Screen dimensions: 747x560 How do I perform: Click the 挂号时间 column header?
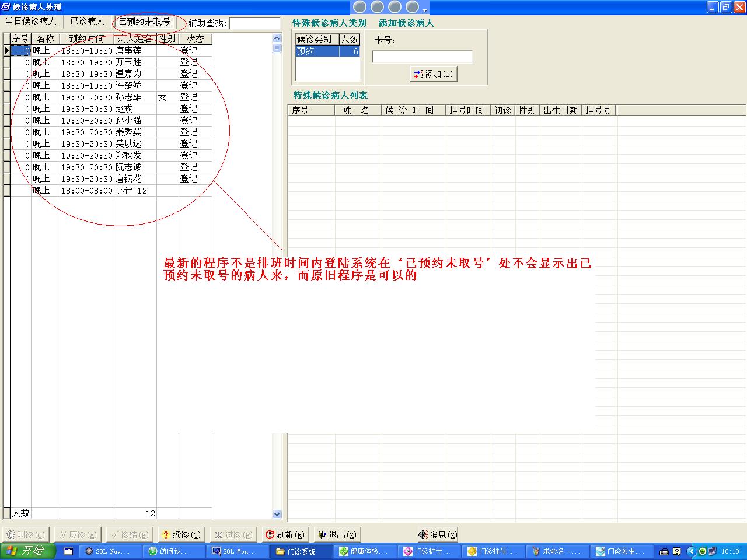[467, 110]
